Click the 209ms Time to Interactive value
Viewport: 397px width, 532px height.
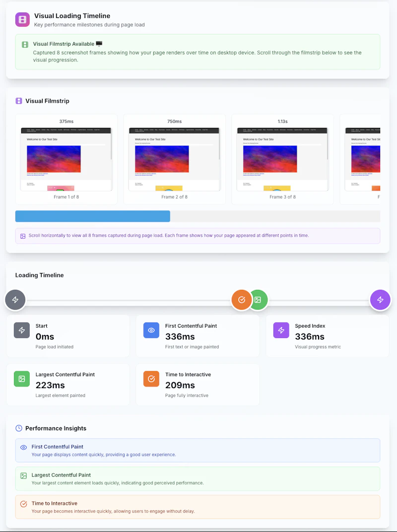180,385
